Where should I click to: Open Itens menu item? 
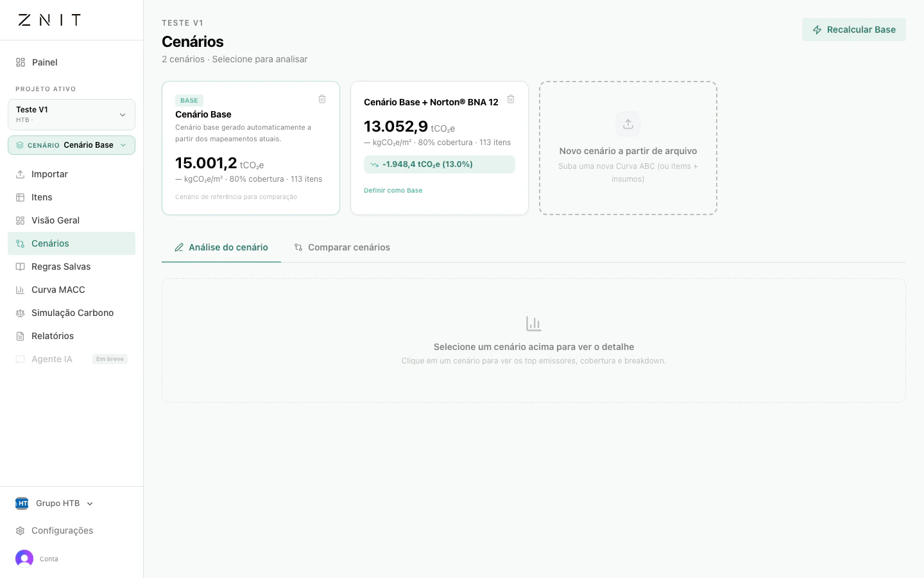tap(71, 197)
